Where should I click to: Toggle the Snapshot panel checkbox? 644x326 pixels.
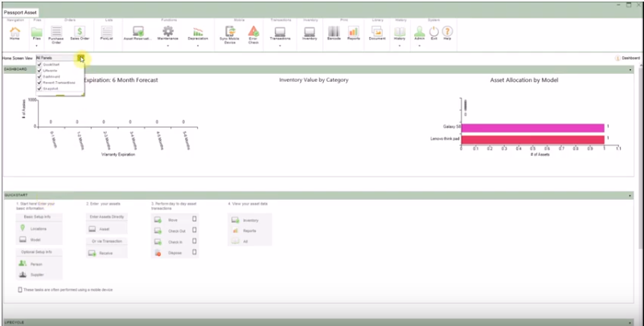[39, 88]
